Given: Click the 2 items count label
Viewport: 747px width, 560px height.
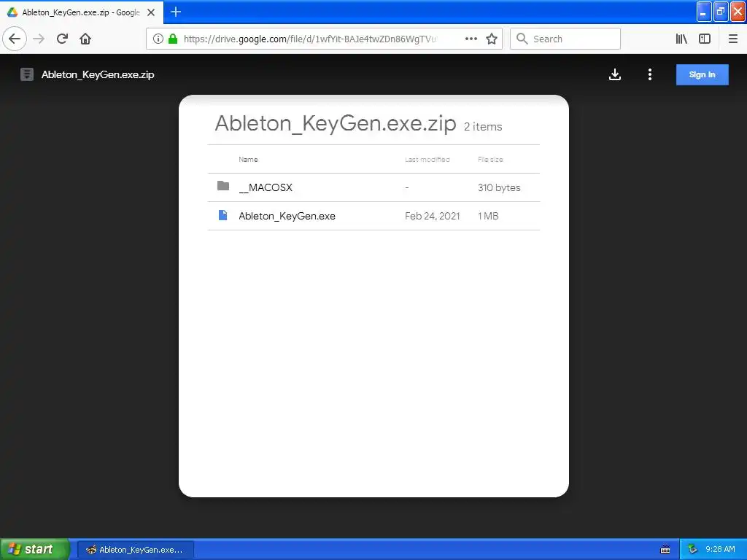Looking at the screenshot, I should (483, 127).
